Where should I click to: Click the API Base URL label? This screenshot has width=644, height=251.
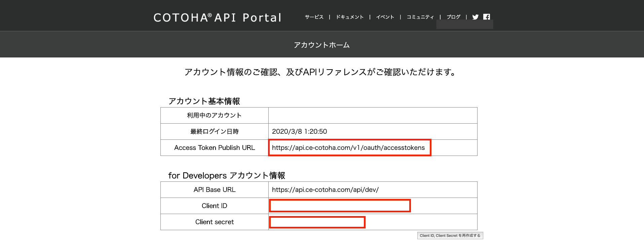click(x=215, y=190)
